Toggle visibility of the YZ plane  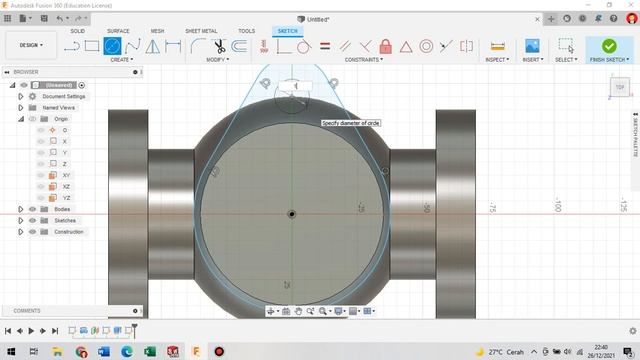40,198
